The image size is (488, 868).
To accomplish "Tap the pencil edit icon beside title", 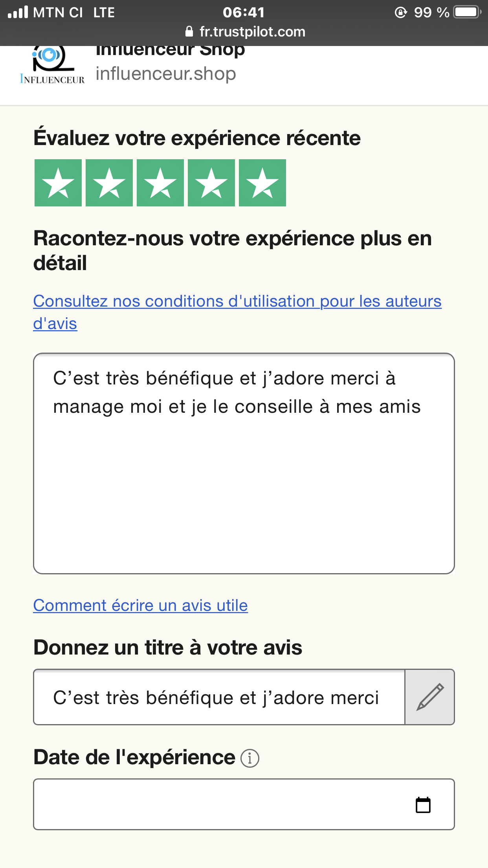I will click(430, 697).
